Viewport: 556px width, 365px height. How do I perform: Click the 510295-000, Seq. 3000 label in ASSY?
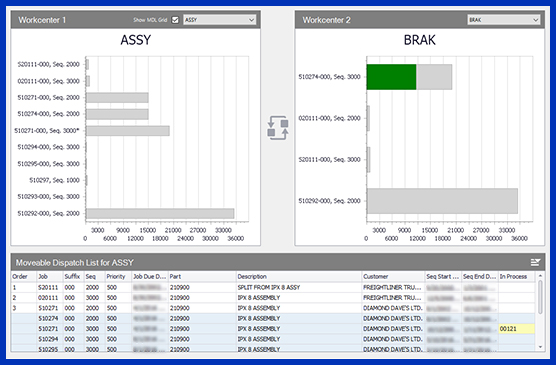49,164
